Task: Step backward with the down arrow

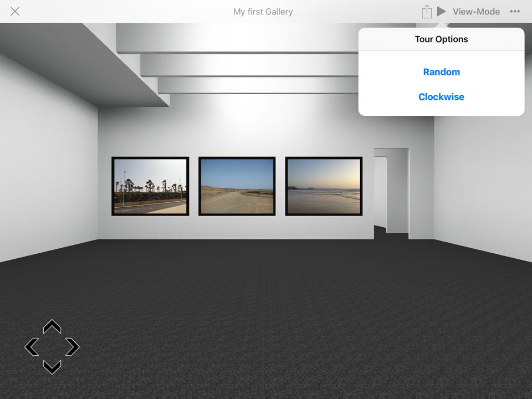Action: pos(52,366)
